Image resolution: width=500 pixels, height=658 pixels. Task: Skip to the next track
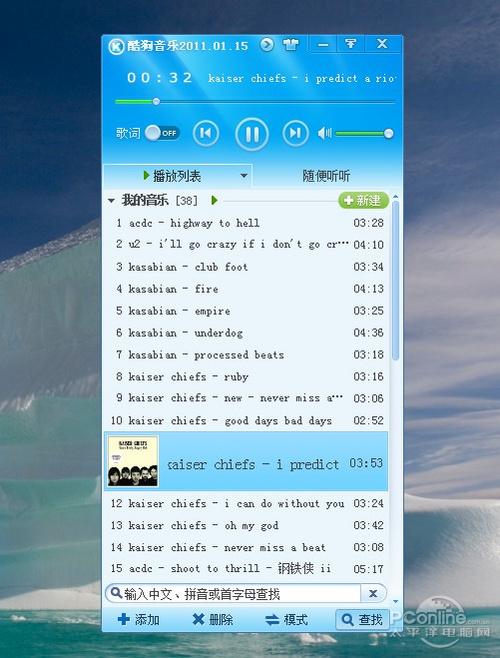[296, 133]
